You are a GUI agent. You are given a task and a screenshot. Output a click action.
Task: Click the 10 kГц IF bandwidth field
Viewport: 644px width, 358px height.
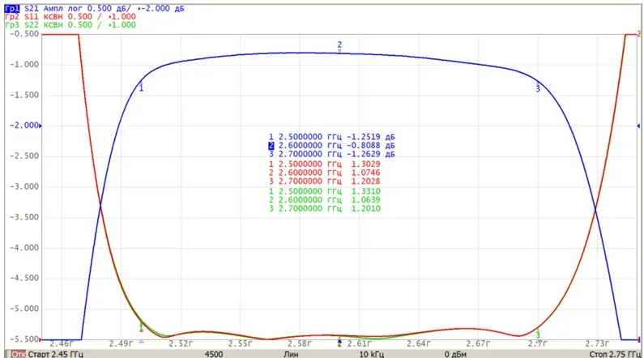(372, 354)
